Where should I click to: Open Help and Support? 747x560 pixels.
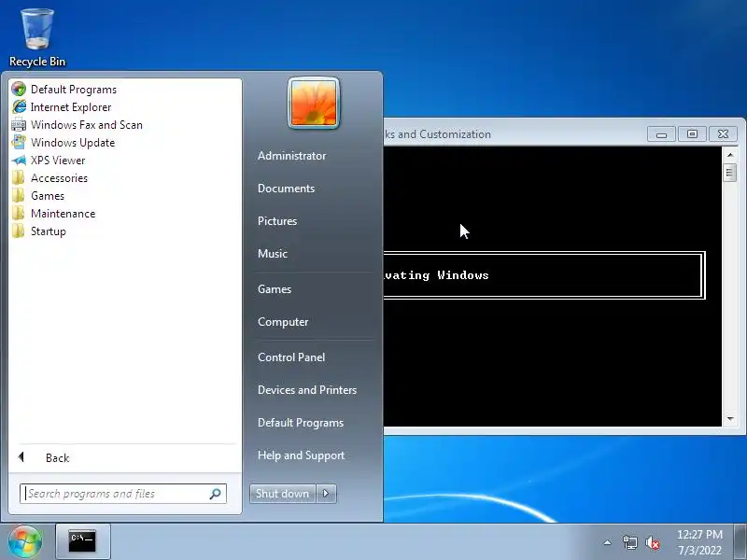tap(301, 455)
